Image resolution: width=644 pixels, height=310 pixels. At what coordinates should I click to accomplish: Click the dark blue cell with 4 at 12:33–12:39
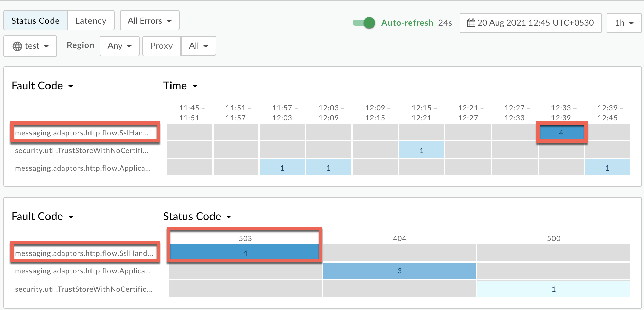[x=561, y=133]
